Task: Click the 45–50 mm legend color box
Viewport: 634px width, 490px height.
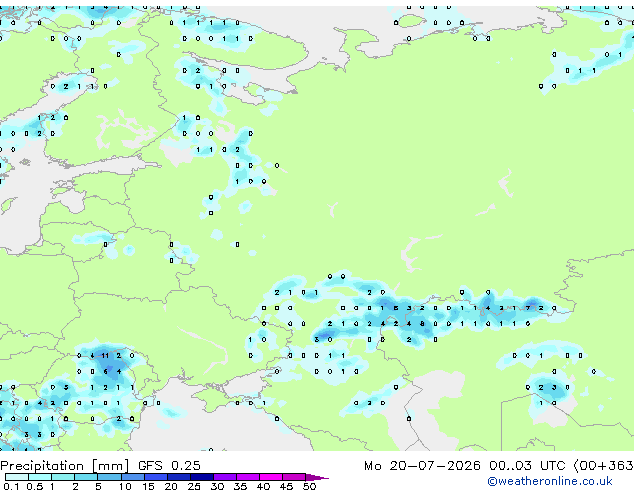Action: (294, 477)
